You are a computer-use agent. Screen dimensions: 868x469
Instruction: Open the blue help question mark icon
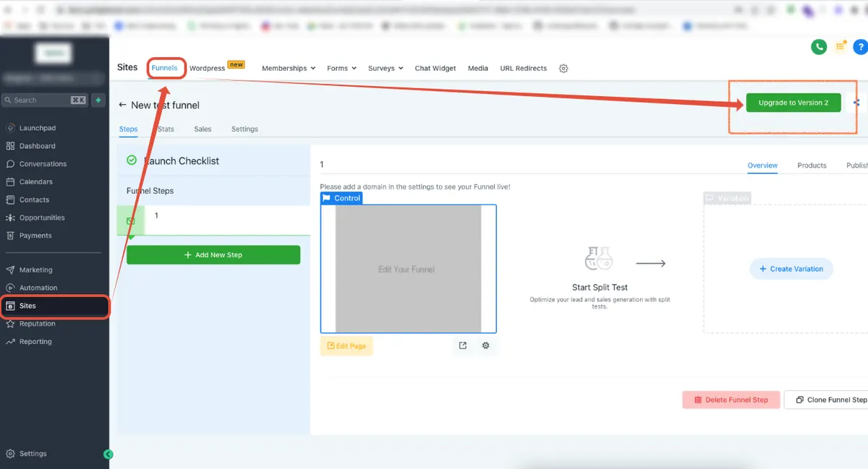[860, 47]
